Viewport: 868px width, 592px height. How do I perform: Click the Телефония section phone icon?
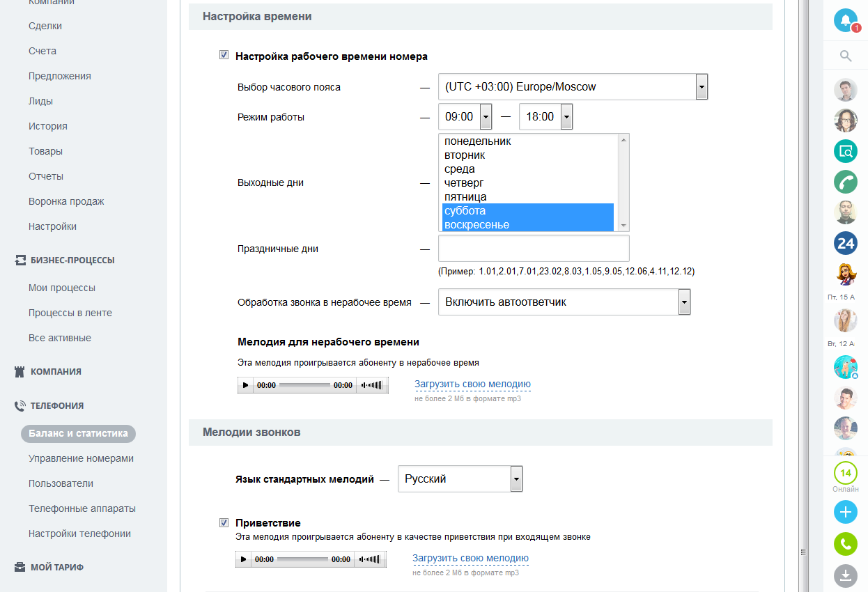[20, 405]
